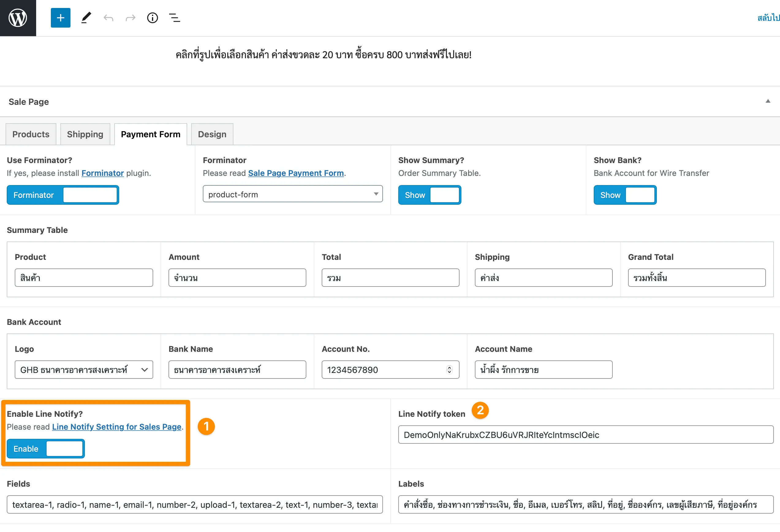The width and height of the screenshot is (780, 532).
Task: Switch to the Design tab
Action: tap(212, 134)
